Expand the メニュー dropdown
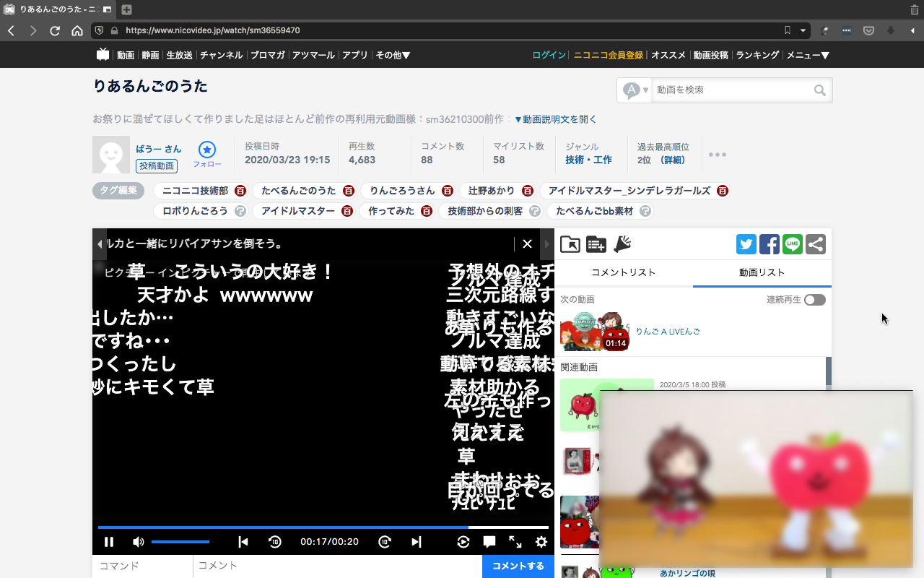The height and width of the screenshot is (578, 924). coord(808,55)
